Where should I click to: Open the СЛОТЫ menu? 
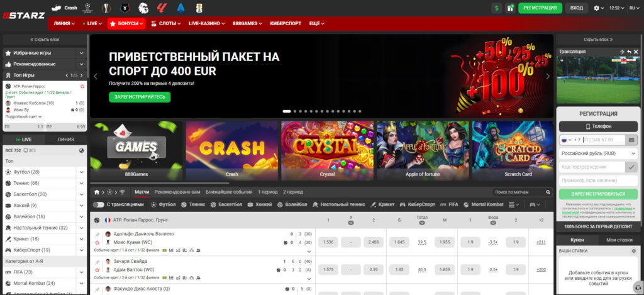tap(166, 23)
